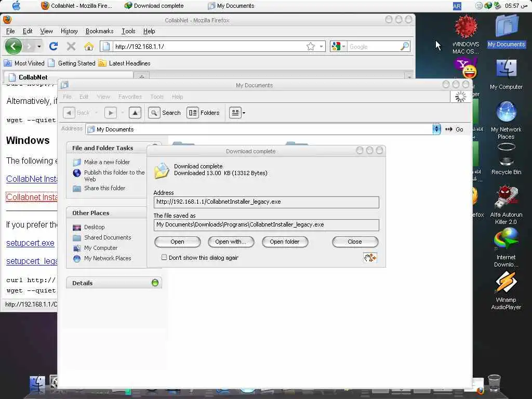
Task: Open Latest Headlines bookmark feed
Action: [x=125, y=63]
